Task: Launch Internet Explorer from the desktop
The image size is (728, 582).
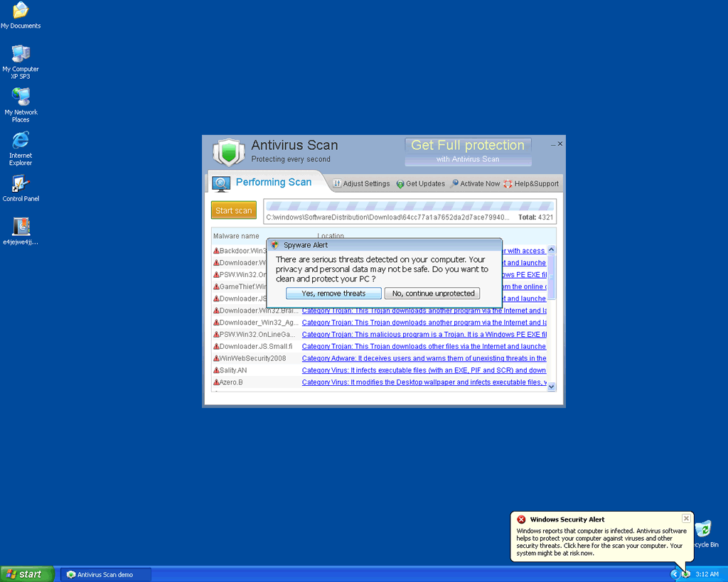Action: 21,141
